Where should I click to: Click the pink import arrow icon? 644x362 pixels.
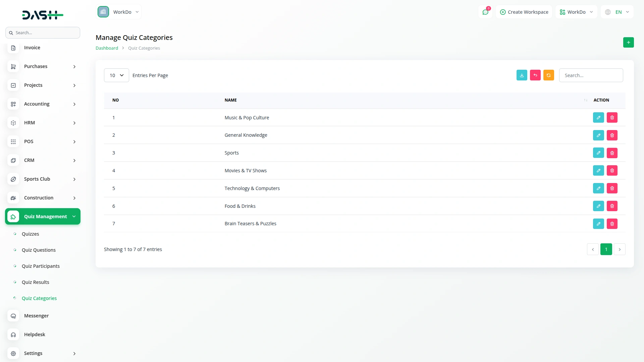(535, 75)
